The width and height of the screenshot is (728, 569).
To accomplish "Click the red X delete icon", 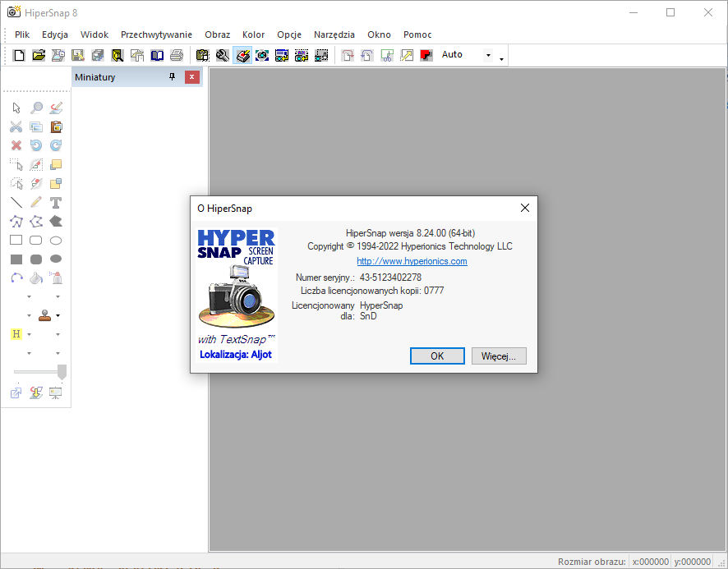I will 16,145.
